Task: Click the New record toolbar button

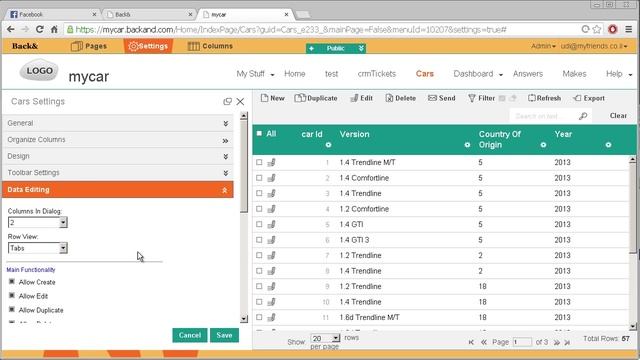Action: [272, 98]
